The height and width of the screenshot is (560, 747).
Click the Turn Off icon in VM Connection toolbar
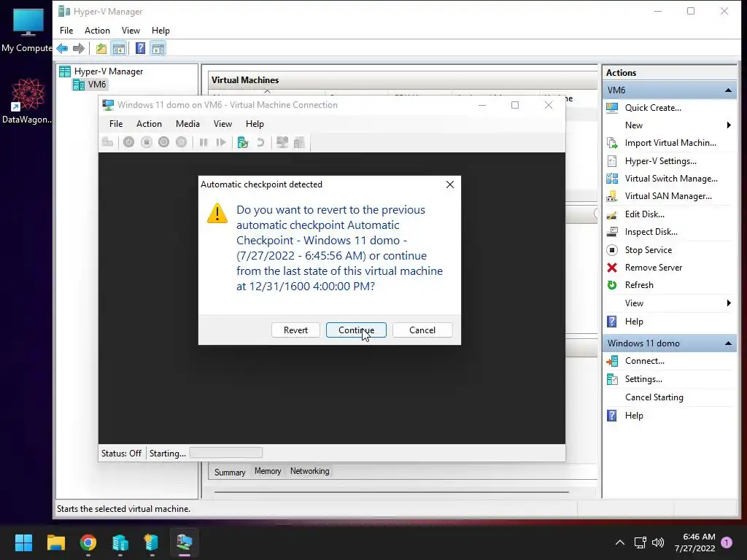[146, 142]
